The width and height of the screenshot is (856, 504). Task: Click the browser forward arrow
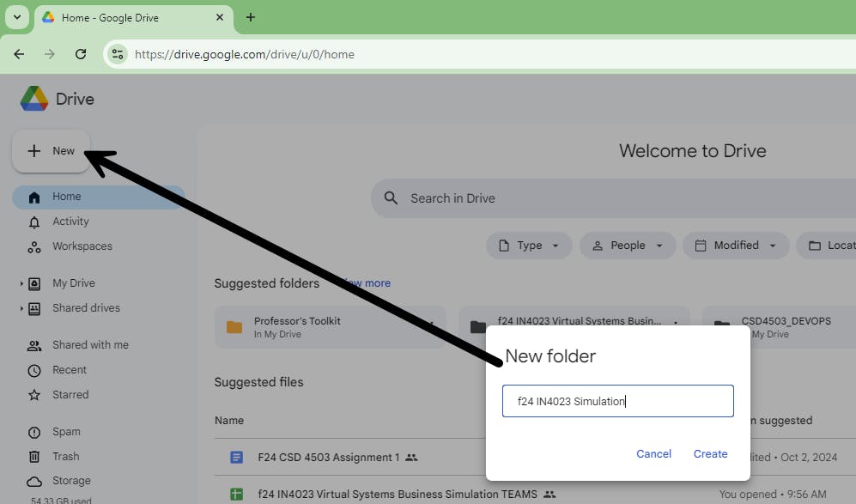[50, 54]
